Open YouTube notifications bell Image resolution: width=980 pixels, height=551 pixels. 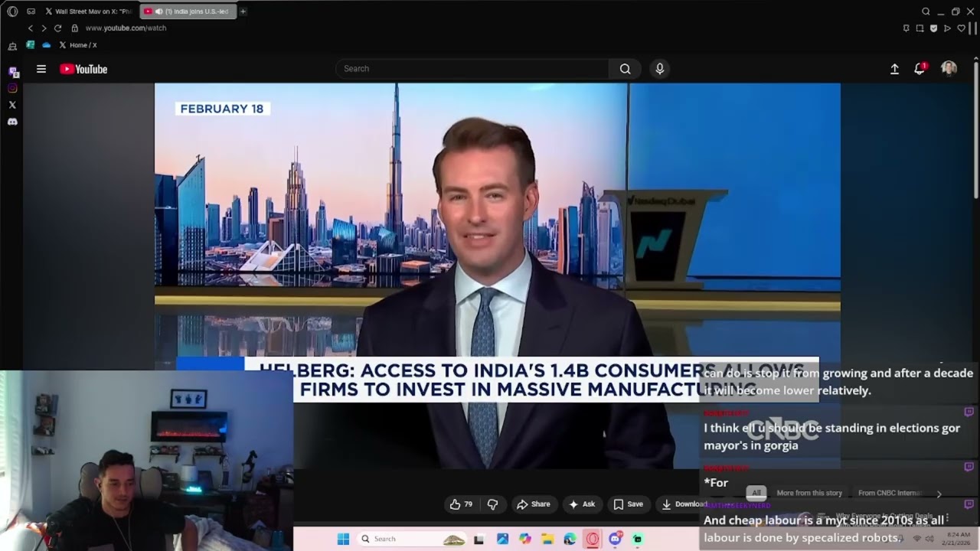point(920,69)
